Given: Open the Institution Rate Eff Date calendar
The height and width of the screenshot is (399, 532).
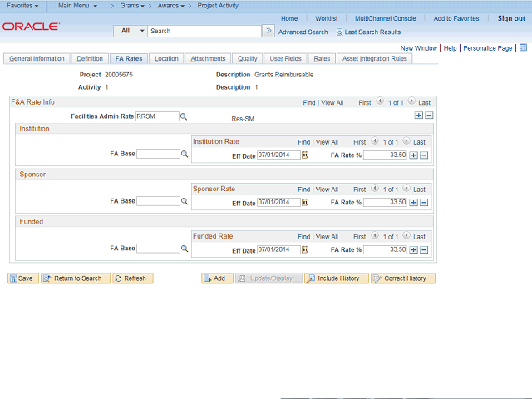Looking at the screenshot, I should (305, 155).
